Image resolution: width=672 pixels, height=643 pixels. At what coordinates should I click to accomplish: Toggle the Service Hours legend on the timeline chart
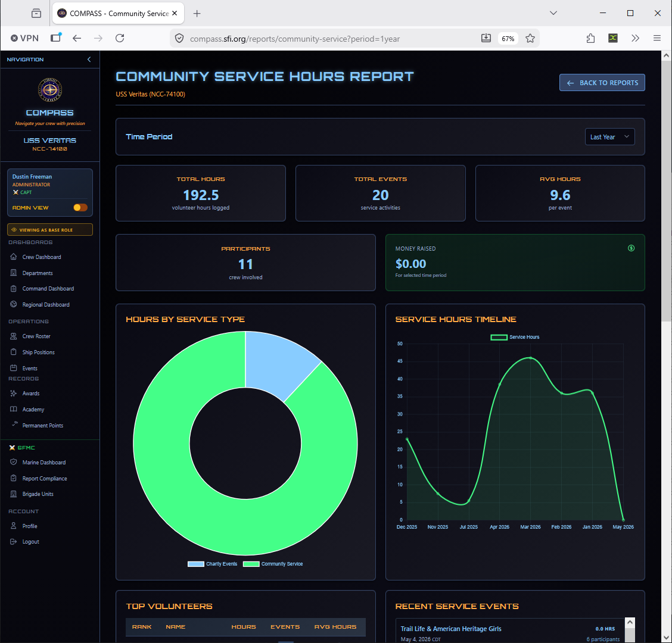[x=515, y=337]
